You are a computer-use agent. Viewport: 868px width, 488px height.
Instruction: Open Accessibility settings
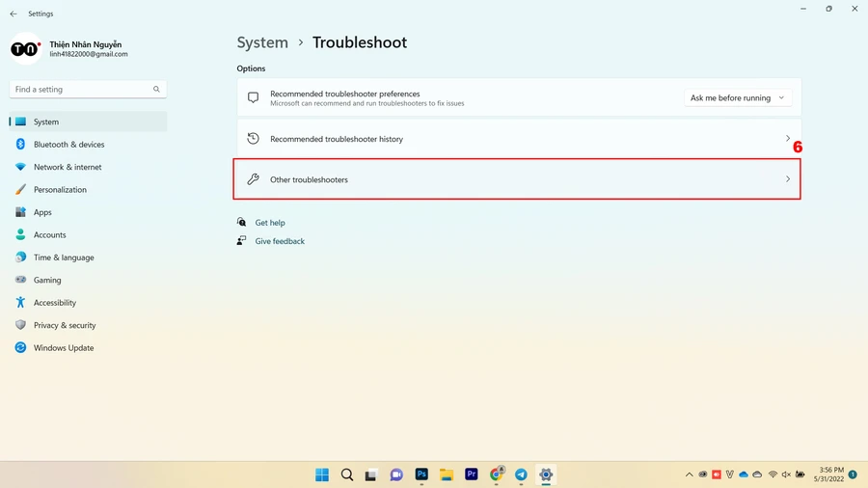[x=88, y=303]
